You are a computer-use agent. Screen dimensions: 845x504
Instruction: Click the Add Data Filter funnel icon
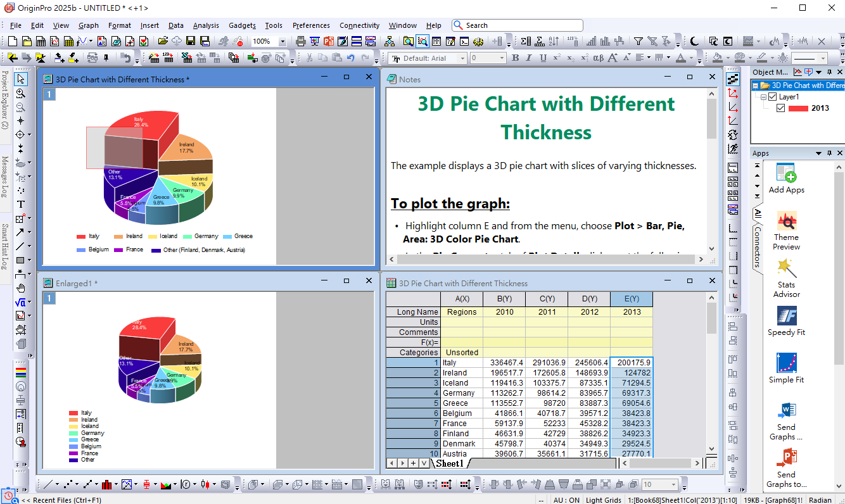tap(639, 42)
